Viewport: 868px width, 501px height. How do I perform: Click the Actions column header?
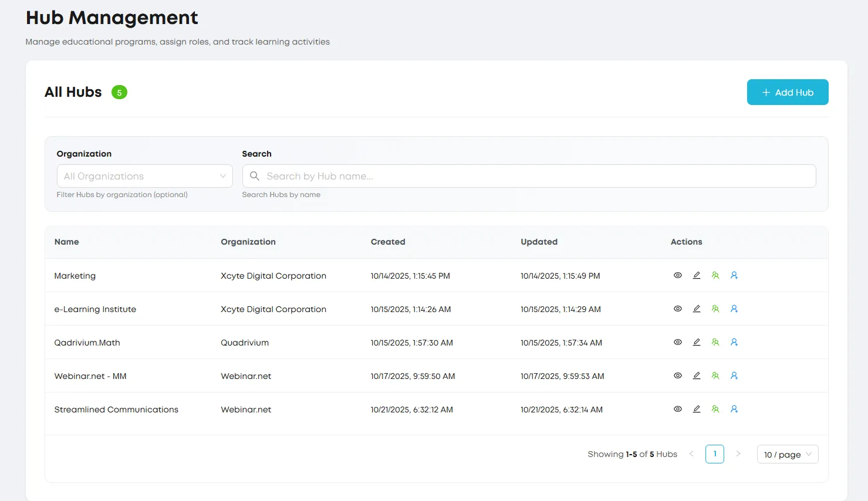pos(686,242)
